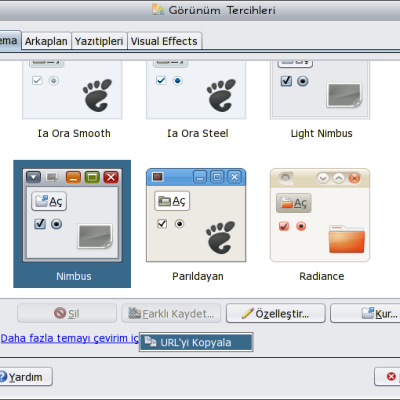The height and width of the screenshot is (400, 400).
Task: Click the radio button in Parıldayan preview
Action: (x=179, y=224)
